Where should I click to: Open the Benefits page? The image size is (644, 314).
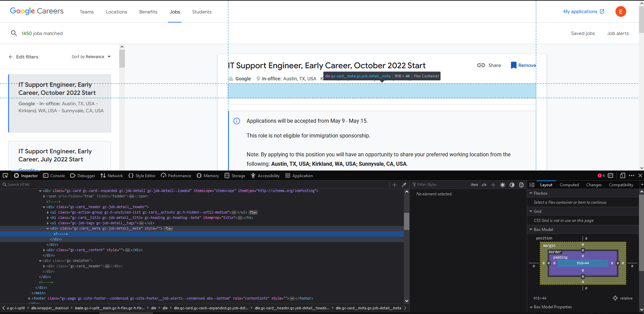point(148,12)
